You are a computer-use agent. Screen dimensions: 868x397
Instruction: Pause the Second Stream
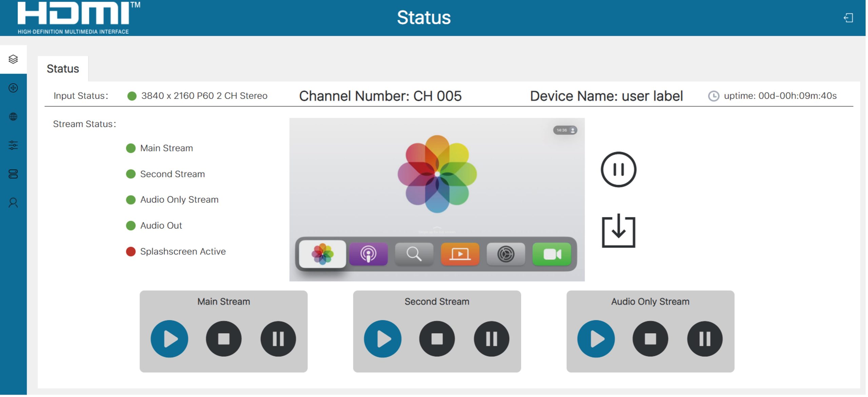(x=493, y=339)
